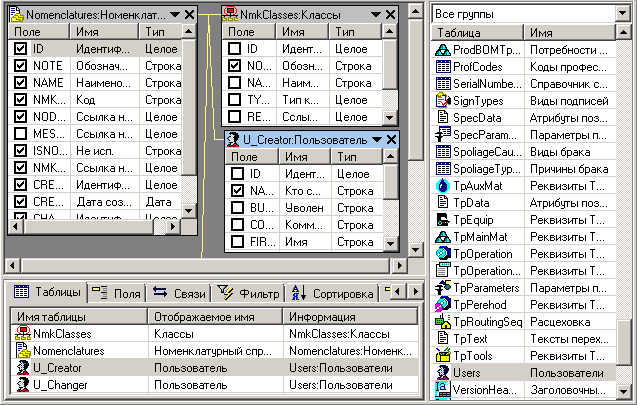The width and height of the screenshot is (637, 405).
Task: Click the TpPerehod table icon
Action: pos(444,304)
